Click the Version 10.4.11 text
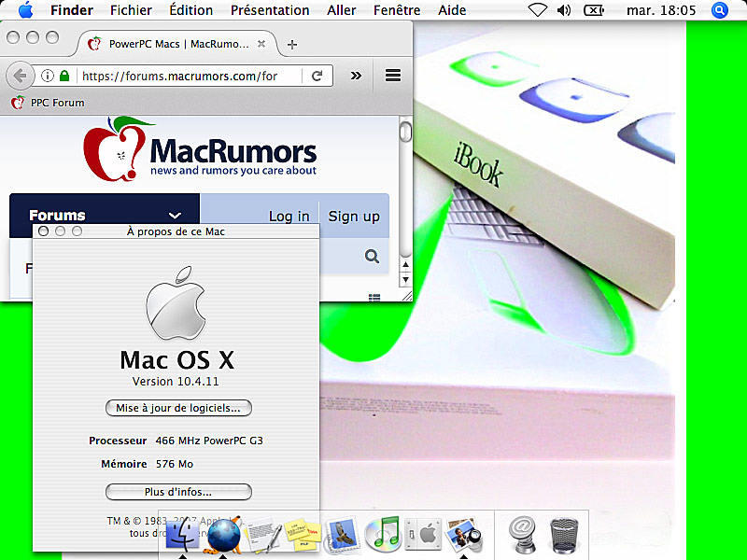The width and height of the screenshot is (747, 560). [176, 382]
